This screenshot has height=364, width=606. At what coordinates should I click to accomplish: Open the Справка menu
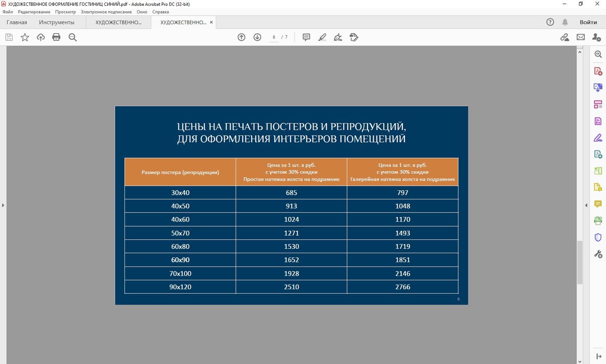(160, 12)
